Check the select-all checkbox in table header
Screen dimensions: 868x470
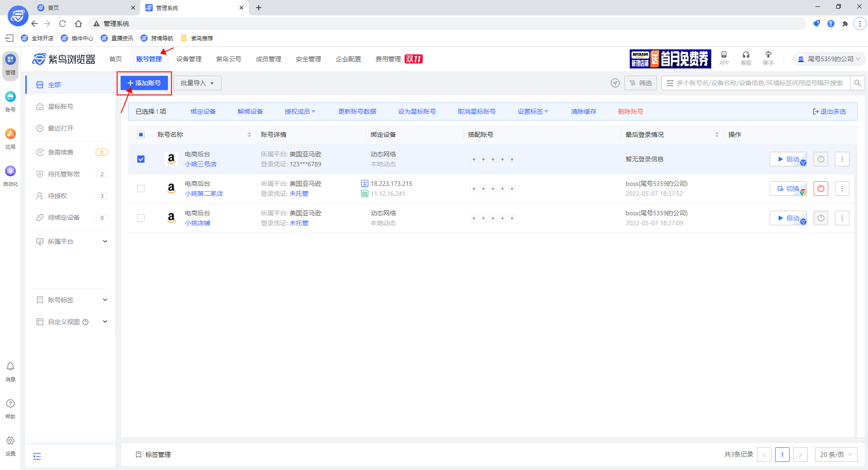tap(141, 134)
